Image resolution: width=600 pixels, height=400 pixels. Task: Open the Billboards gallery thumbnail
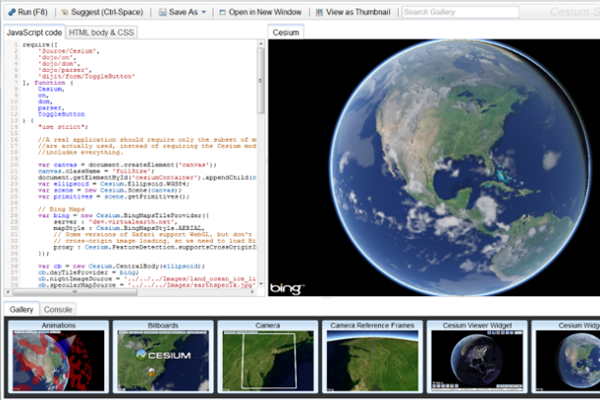163,357
